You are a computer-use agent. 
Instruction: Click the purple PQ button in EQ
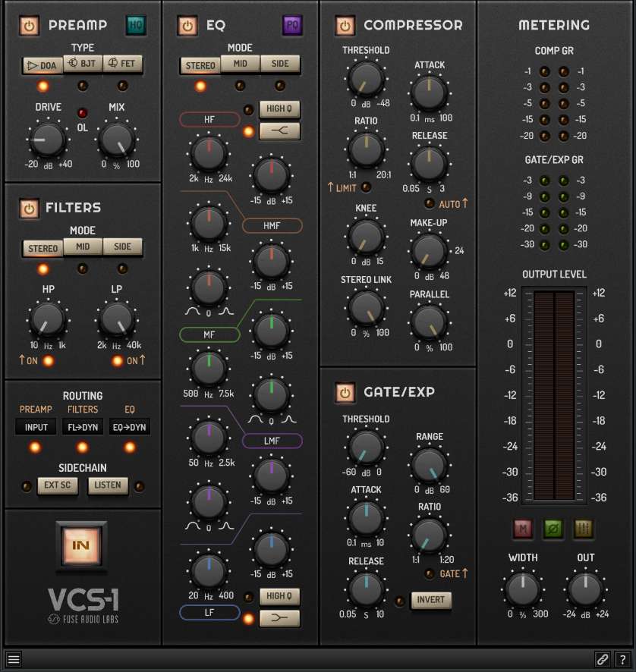click(292, 25)
